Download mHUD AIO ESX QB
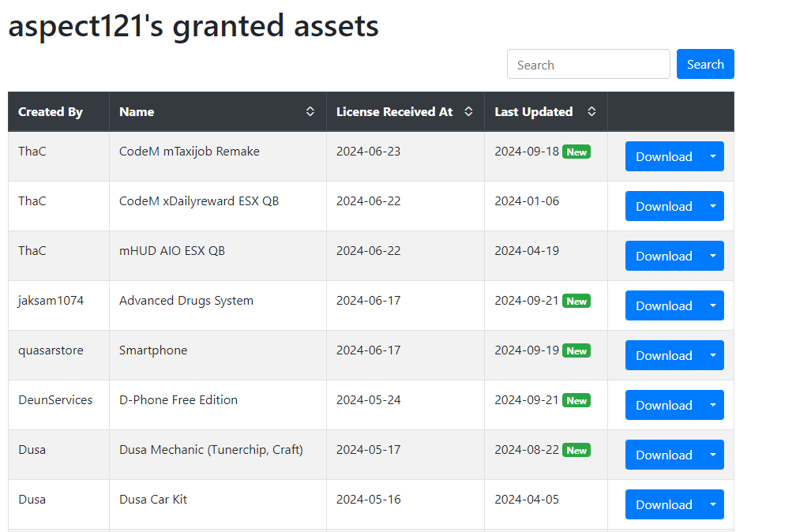The image size is (796, 532). [663, 256]
